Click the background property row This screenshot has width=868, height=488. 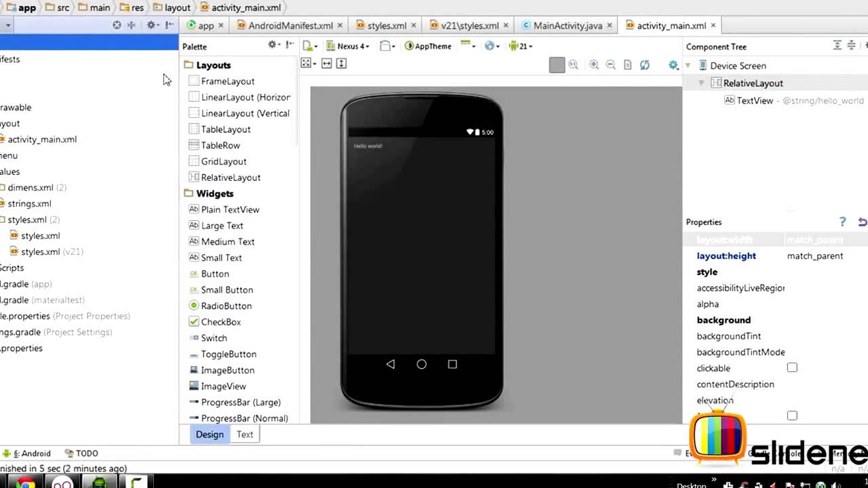tap(775, 320)
